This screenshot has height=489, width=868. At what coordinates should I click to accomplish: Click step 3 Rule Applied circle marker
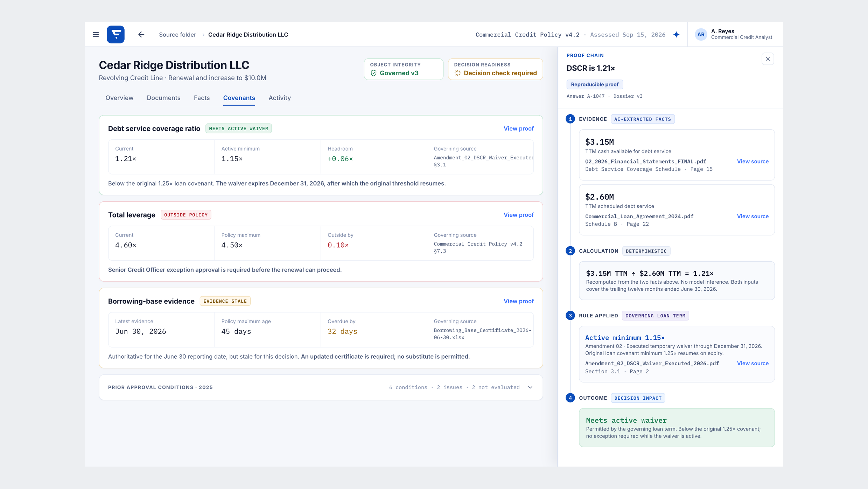pyautogui.click(x=570, y=316)
